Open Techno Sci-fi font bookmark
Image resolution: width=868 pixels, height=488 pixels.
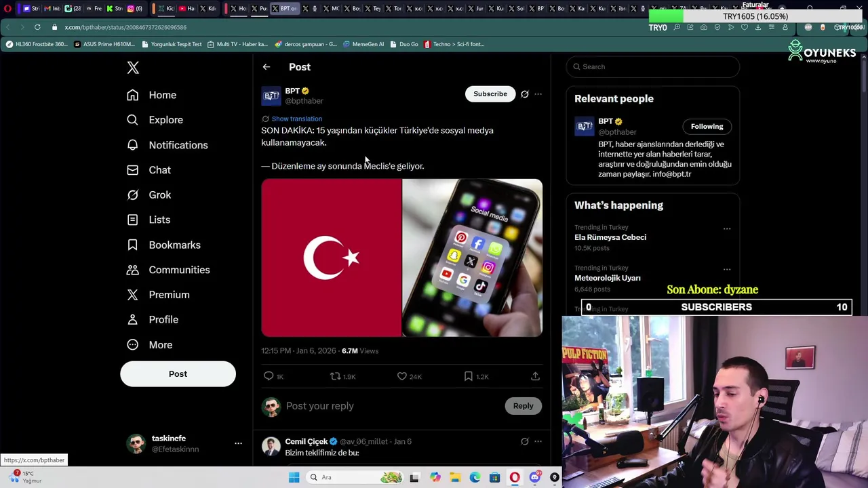(x=454, y=44)
